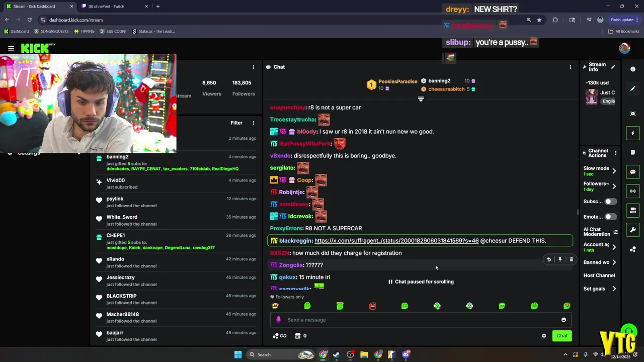Screen dimensions: 644x362
Task: Click the wrench icon in the right sidebar
Action: point(633,230)
